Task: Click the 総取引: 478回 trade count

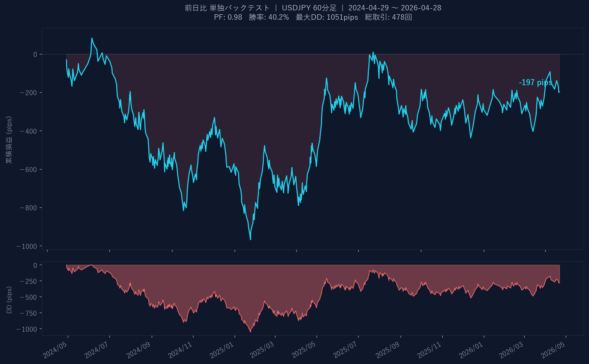Action: [x=388, y=17]
